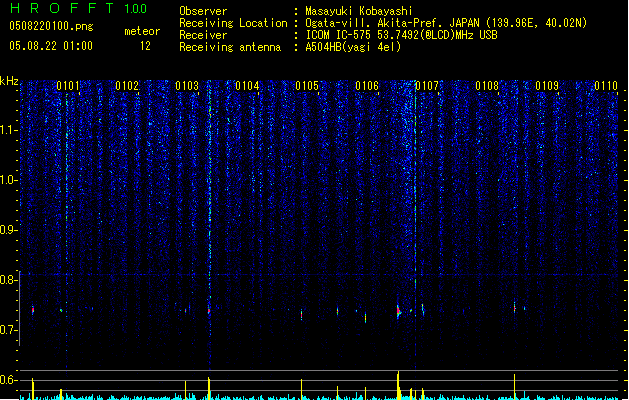Click the yellow power spike between 0108 and 0109
Viewport: 629px width, 400px height.
point(514,387)
